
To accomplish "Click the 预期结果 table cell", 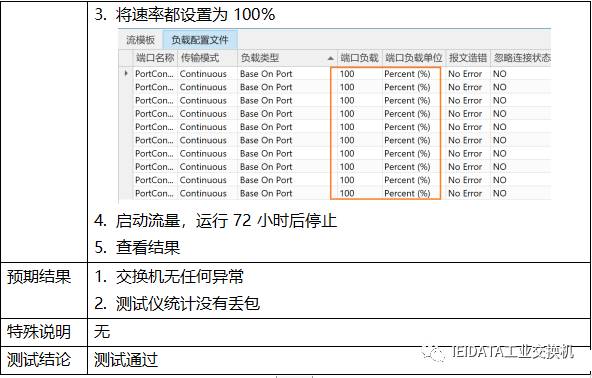I will 44,290.
